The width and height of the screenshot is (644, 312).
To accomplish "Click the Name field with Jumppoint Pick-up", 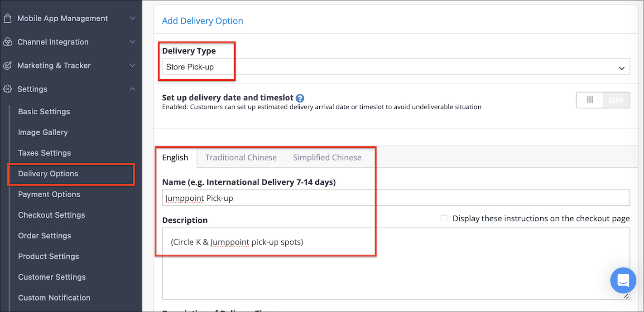I will [396, 198].
